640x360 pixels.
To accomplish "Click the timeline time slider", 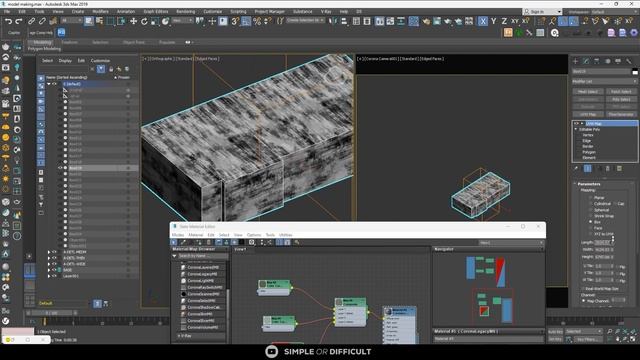I will click(52, 313).
